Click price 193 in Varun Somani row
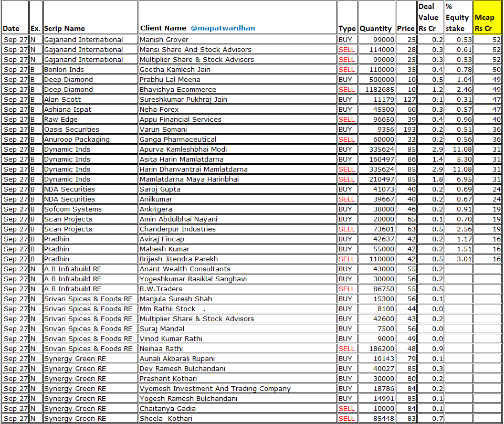504x424 pixels. [406, 129]
